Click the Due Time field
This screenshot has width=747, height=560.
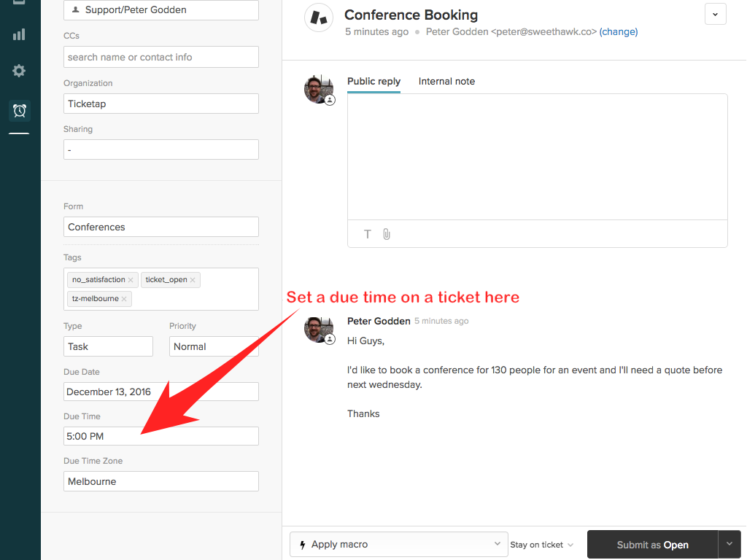pyautogui.click(x=160, y=436)
